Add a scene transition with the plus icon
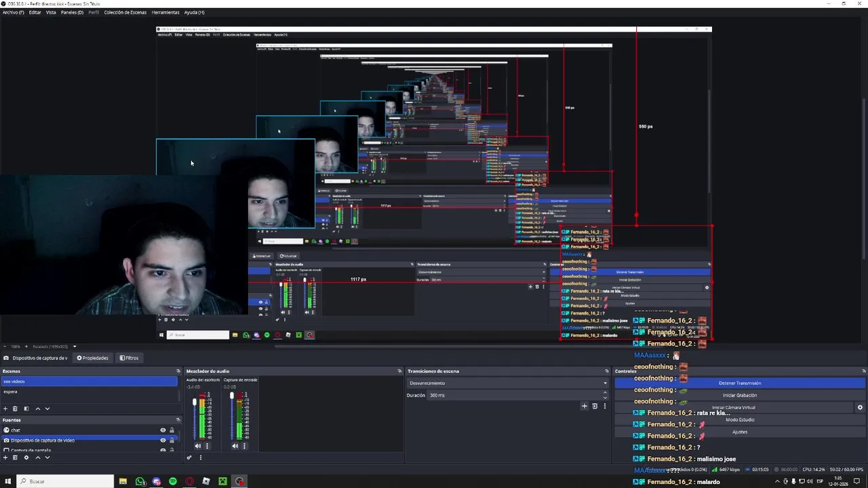868x488 pixels. [x=585, y=406]
